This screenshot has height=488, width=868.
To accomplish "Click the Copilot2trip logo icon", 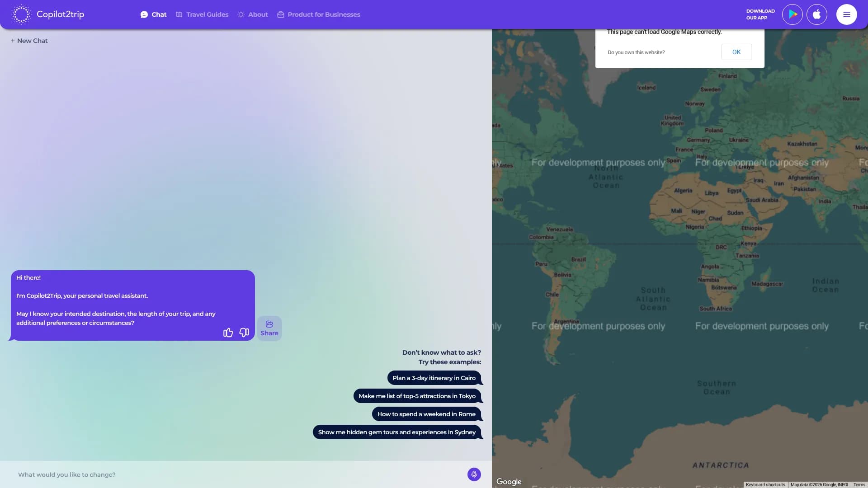I will pos(21,14).
